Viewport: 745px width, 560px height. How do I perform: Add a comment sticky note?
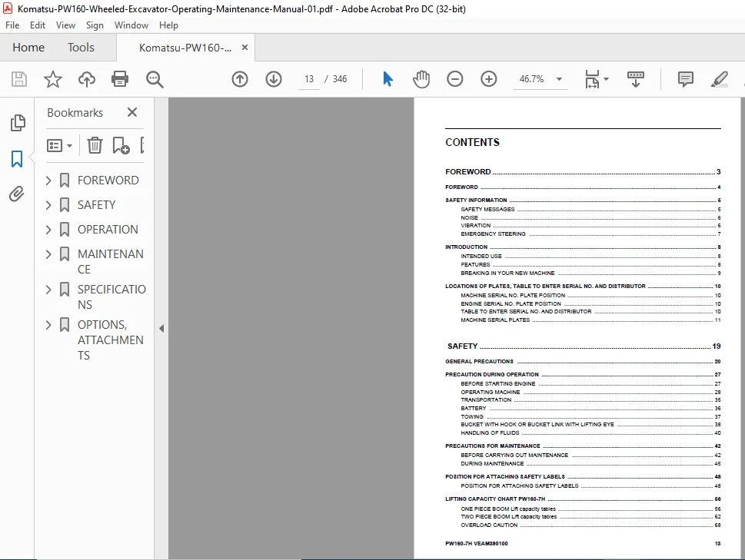click(x=685, y=79)
